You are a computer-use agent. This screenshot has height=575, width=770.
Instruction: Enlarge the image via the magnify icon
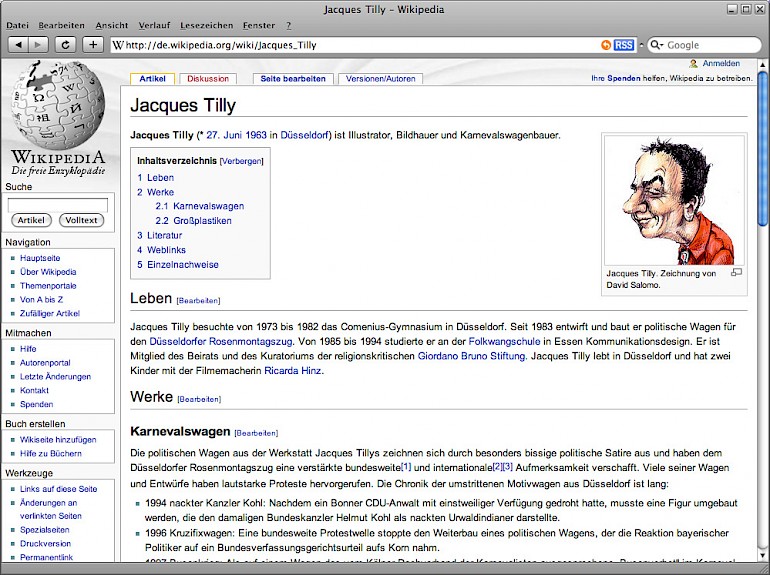point(736,273)
